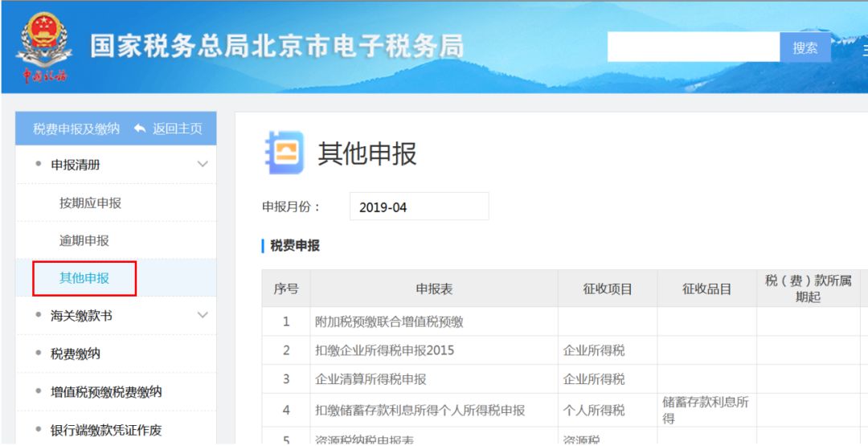Click the 搜索 search button

(805, 47)
